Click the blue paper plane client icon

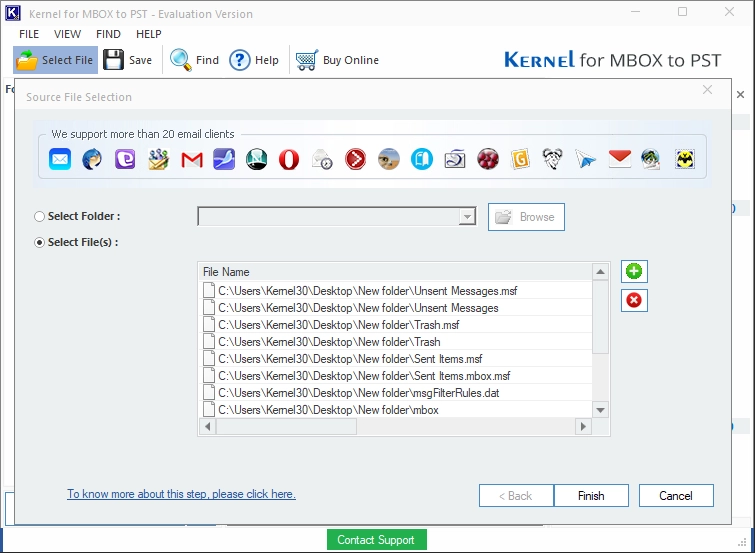tap(586, 159)
